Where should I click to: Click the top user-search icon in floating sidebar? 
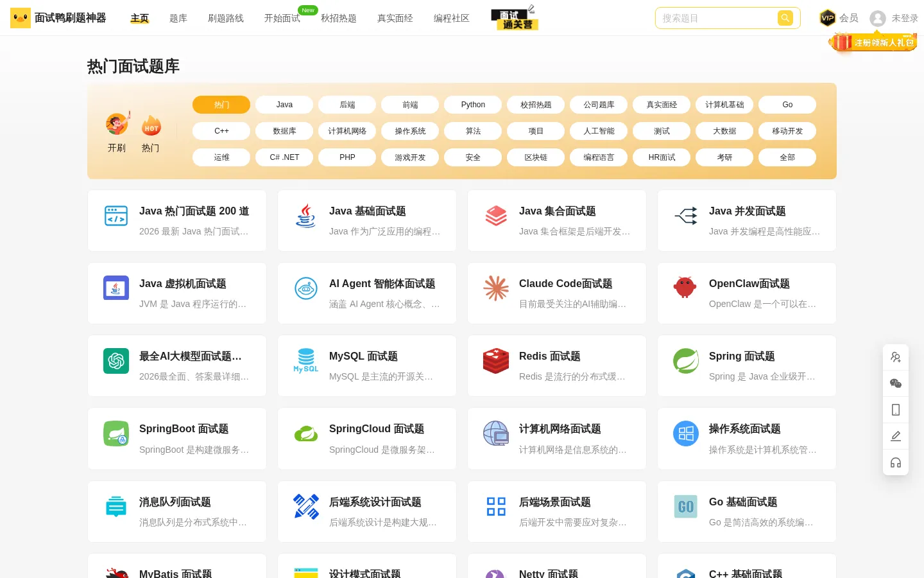pos(896,357)
